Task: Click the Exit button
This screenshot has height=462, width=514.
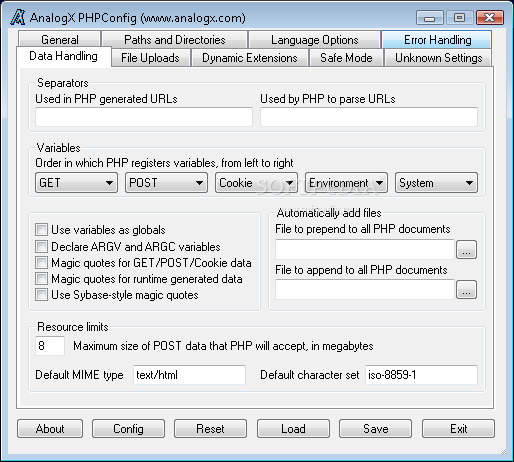Action: pyautogui.click(x=459, y=429)
